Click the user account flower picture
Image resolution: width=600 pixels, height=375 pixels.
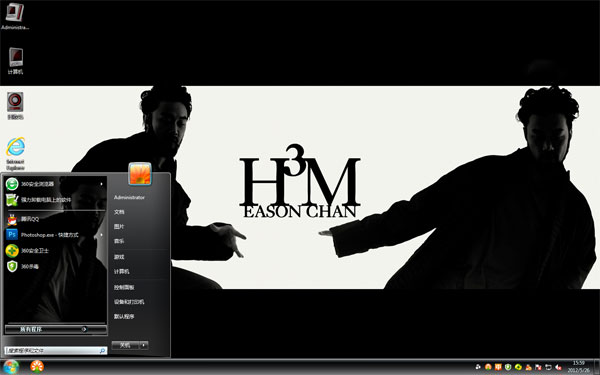point(140,173)
